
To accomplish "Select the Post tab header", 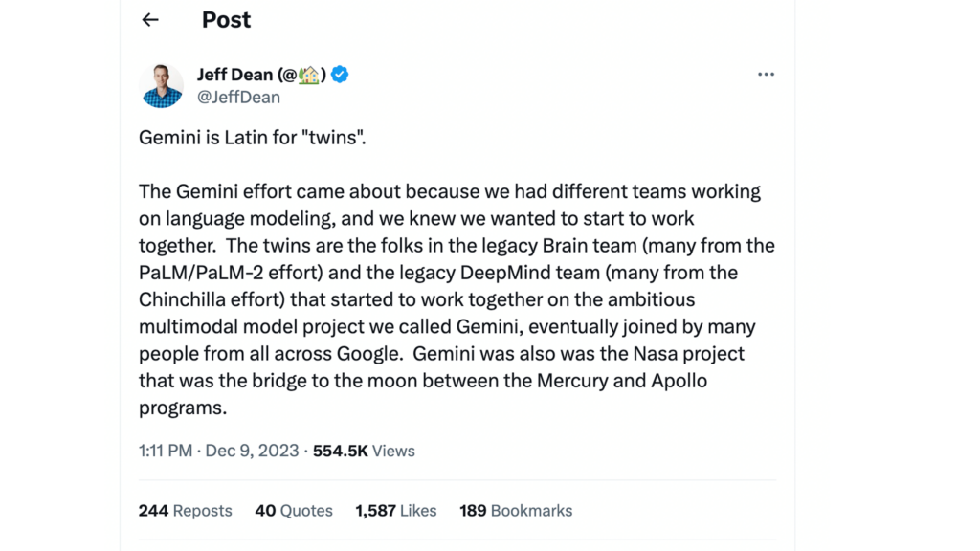I will (226, 19).
